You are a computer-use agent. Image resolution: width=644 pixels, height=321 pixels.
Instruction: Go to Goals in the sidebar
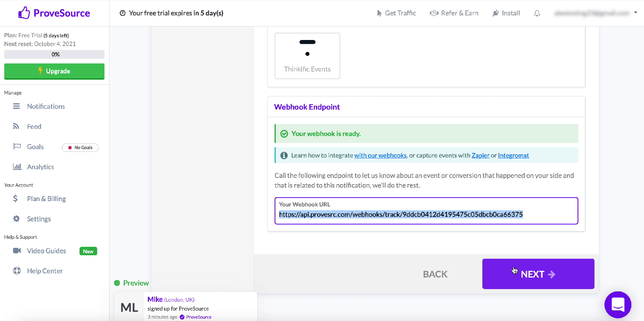click(35, 147)
